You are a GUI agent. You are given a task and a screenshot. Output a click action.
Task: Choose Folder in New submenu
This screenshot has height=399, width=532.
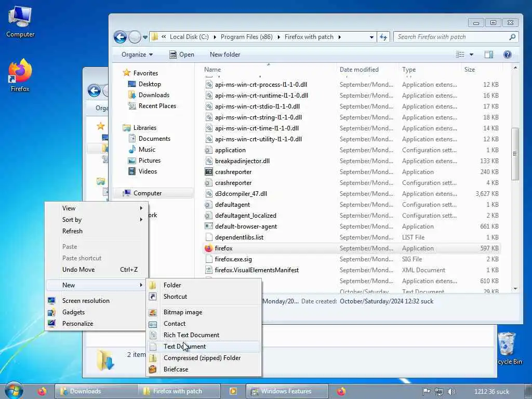[x=204, y=285]
